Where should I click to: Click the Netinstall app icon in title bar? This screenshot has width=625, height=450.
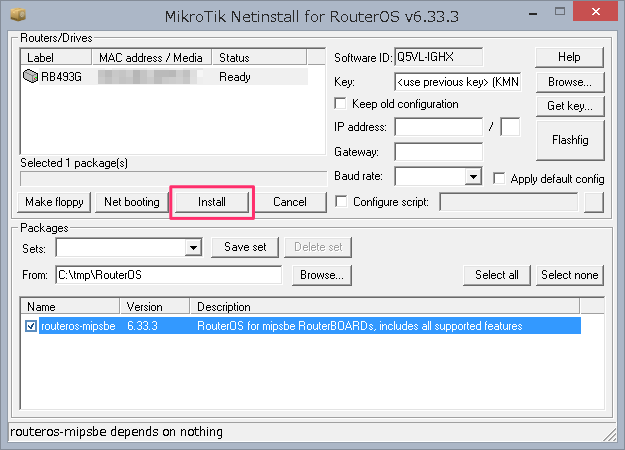click(18, 15)
